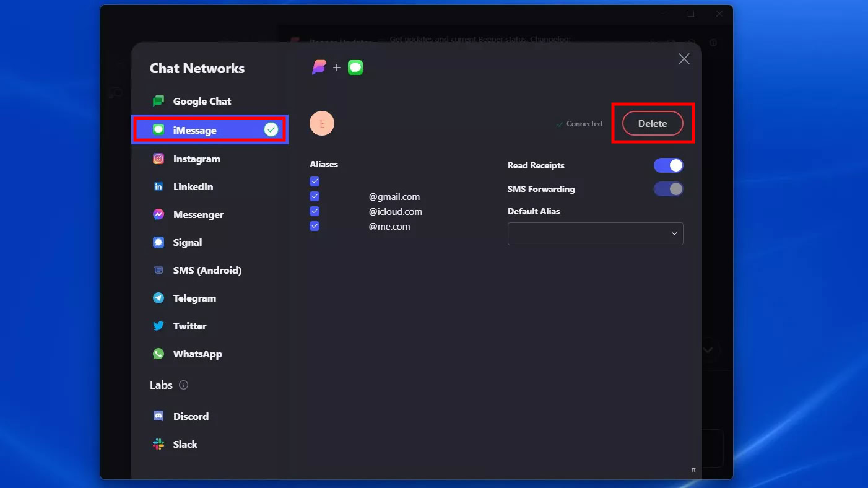
Task: Click the SMS (Android) message icon
Action: click(x=158, y=270)
